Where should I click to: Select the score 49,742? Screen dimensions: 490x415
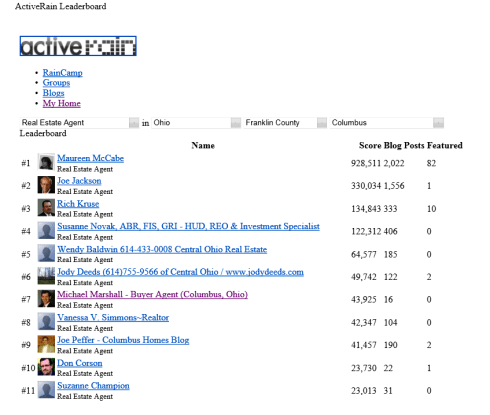(364, 277)
